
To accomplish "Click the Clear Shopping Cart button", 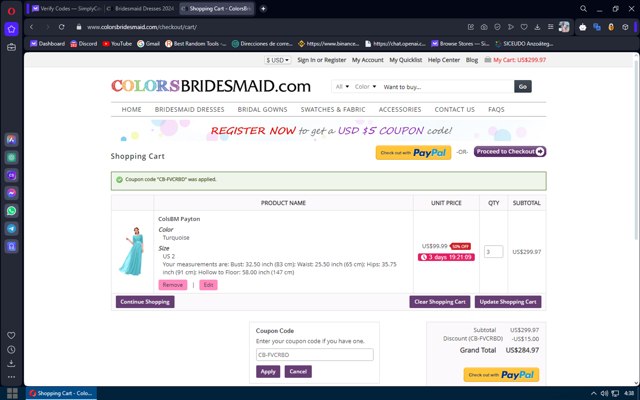I will tap(440, 302).
